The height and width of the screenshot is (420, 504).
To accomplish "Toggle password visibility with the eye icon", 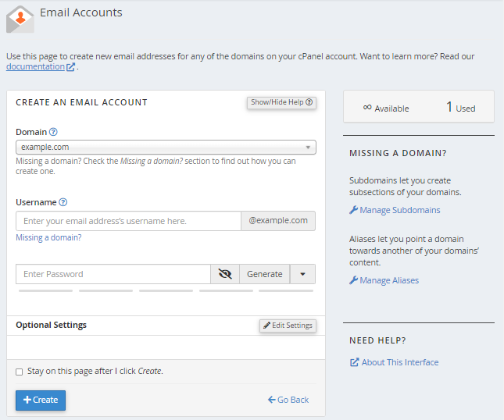I will (225, 274).
